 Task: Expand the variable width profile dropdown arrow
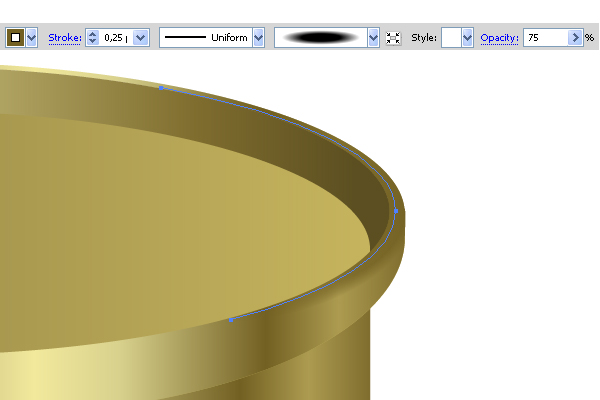259,38
